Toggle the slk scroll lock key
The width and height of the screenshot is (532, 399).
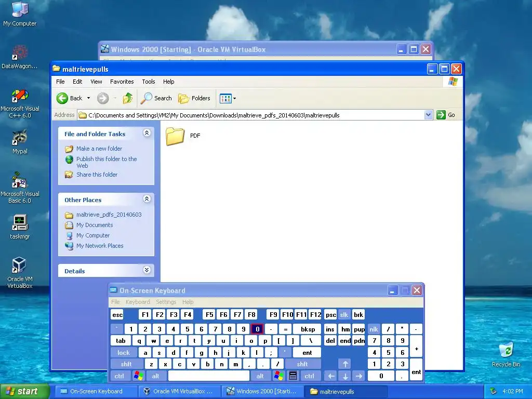(344, 314)
